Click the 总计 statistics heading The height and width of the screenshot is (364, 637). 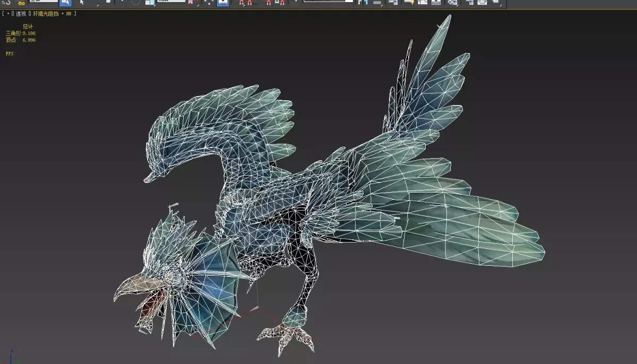pos(27,26)
